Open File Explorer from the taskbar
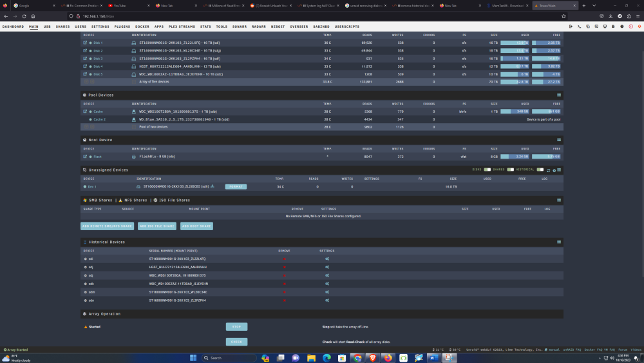Viewport: 644px width, 363px height. click(311, 358)
